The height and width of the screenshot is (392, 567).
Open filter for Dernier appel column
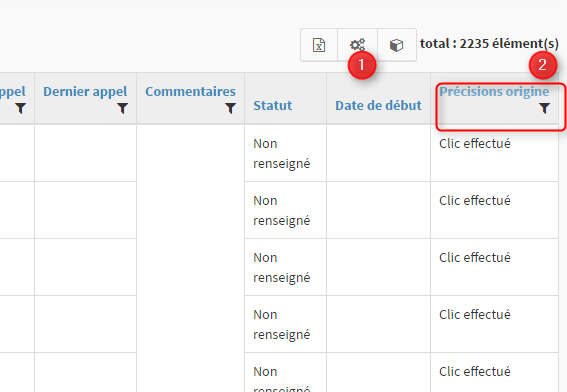point(123,108)
